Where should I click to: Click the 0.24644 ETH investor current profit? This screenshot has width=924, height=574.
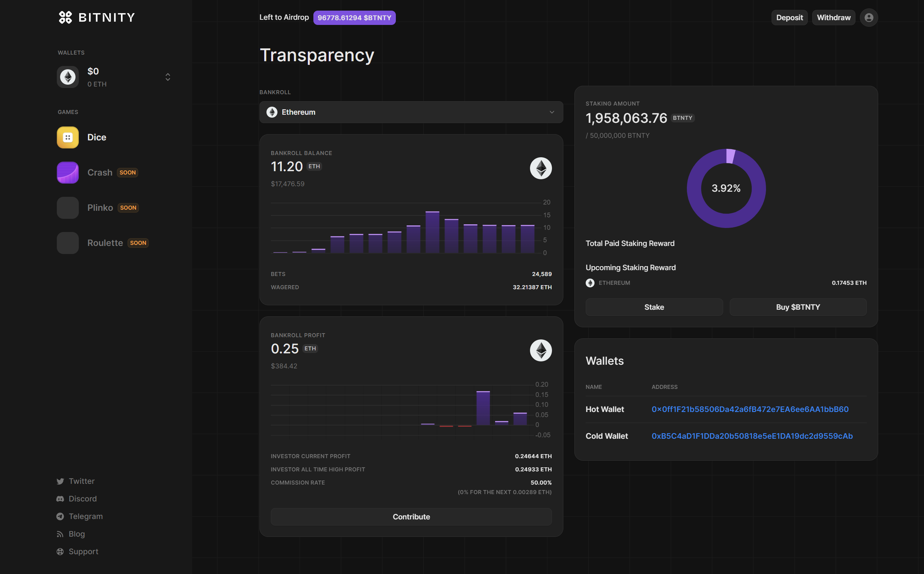533,456
